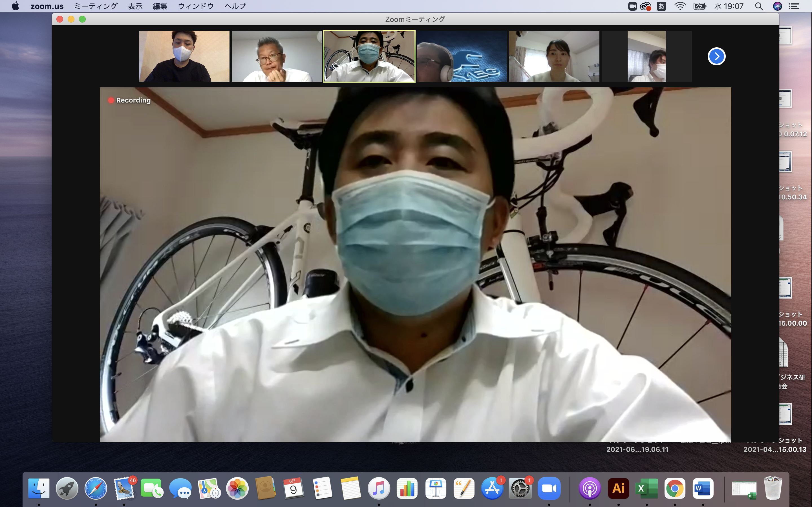The image size is (812, 507).
Task: Open Podcasts app in dock
Action: 590,489
